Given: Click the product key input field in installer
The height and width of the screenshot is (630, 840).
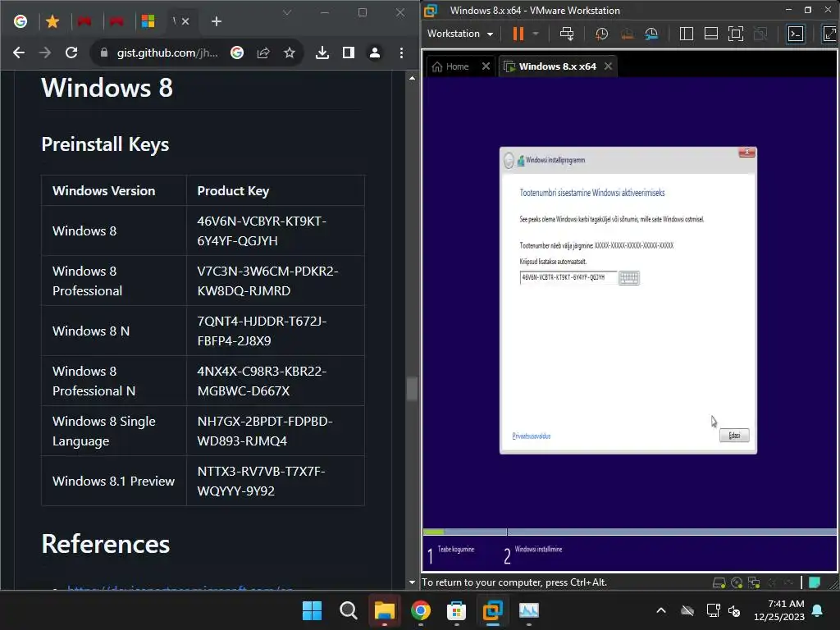Looking at the screenshot, I should coord(568,277).
